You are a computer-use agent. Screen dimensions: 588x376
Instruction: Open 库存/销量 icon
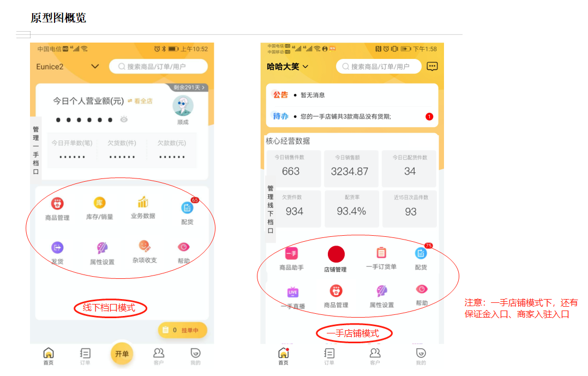click(x=99, y=203)
